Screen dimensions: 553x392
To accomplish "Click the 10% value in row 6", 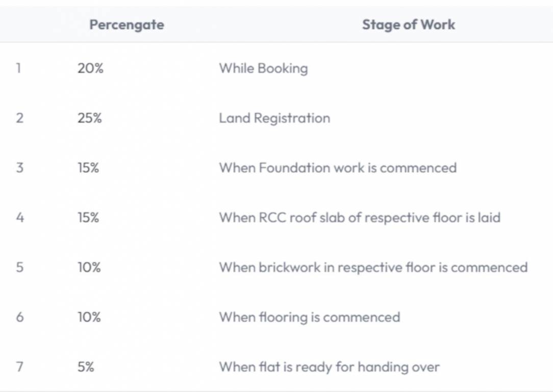I will click(x=89, y=317).
